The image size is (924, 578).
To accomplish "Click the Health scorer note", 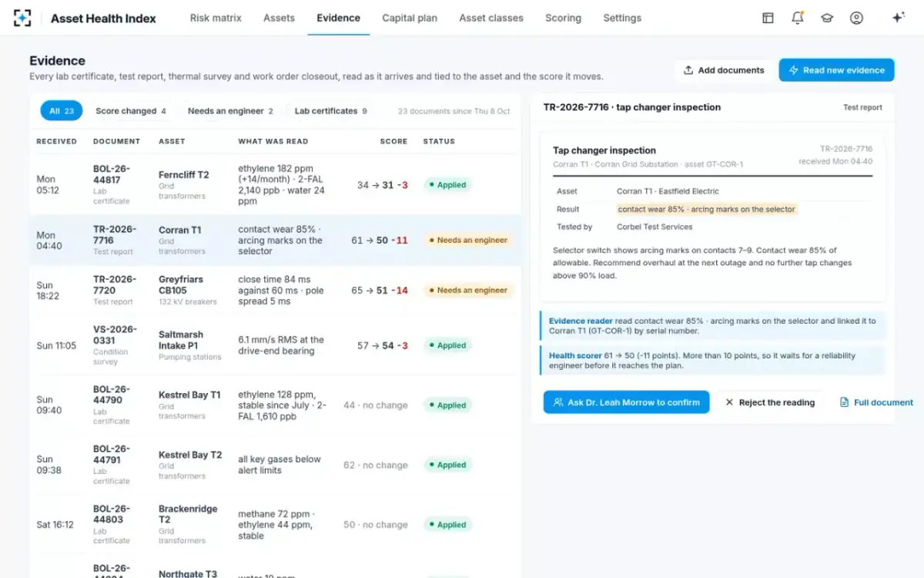I will (x=712, y=361).
